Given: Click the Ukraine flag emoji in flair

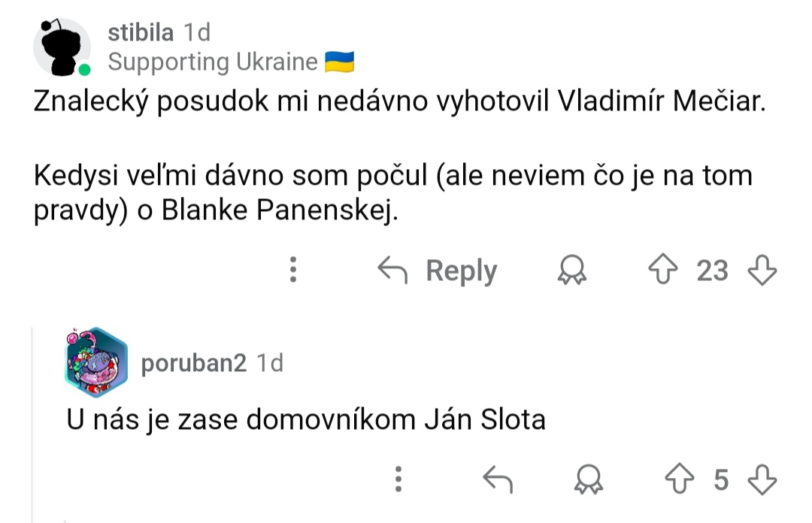Looking at the screenshot, I should (x=339, y=62).
